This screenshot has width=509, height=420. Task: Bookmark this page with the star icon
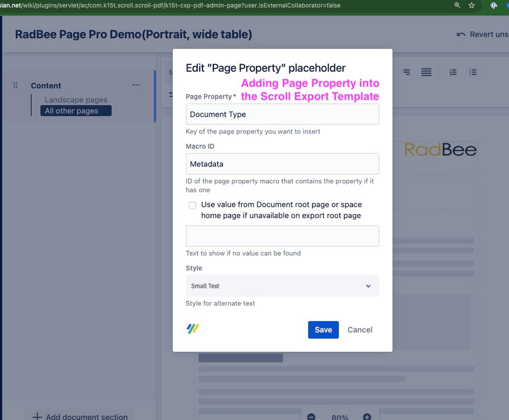[472, 5]
